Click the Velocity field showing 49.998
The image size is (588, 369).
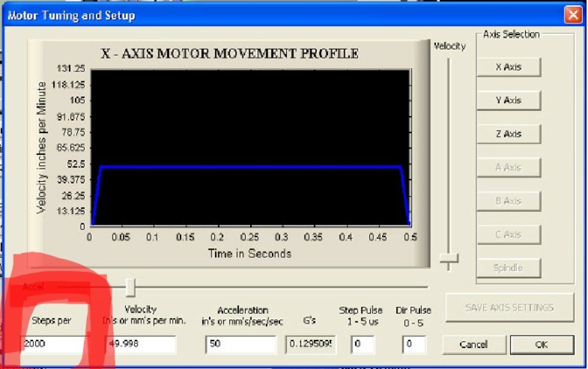click(x=141, y=344)
